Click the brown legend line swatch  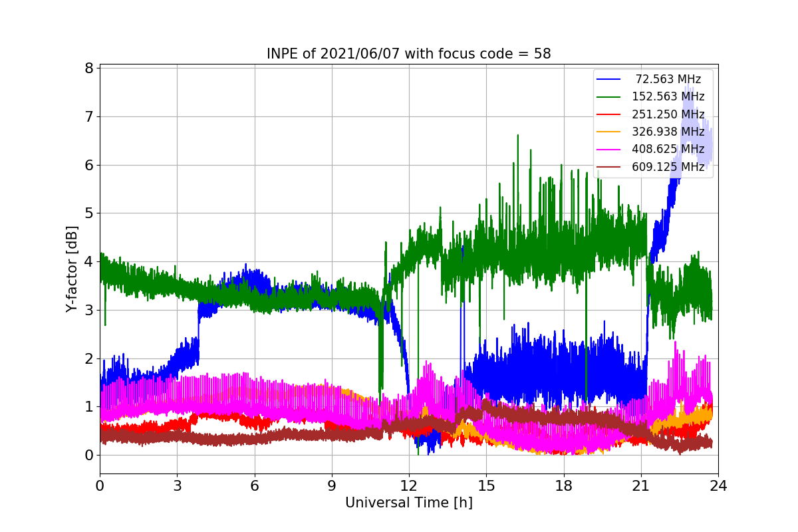tap(609, 168)
